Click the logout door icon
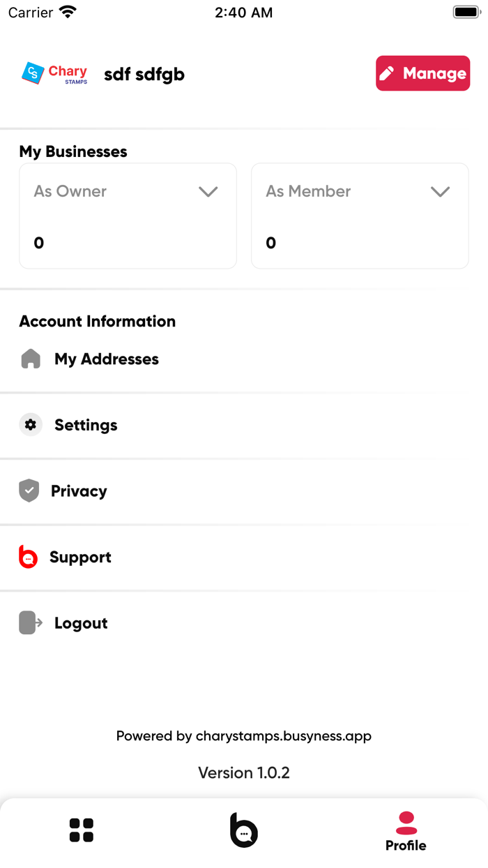 point(30,622)
